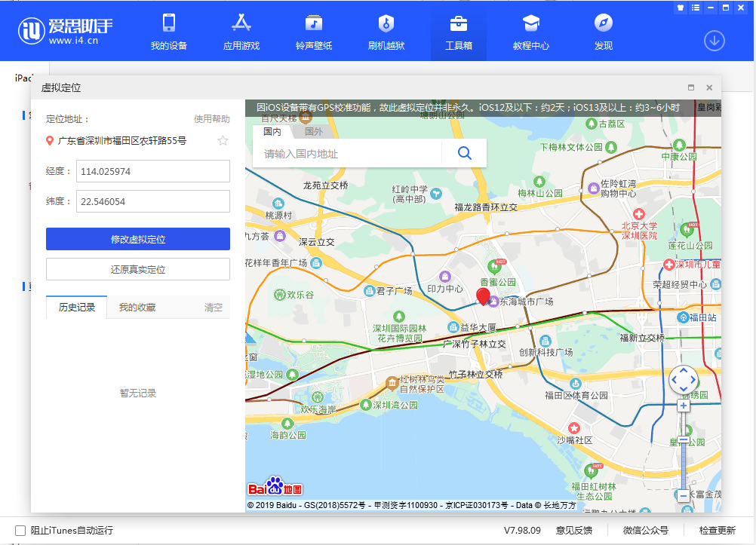Open 使用帮助 help link

[x=211, y=119]
